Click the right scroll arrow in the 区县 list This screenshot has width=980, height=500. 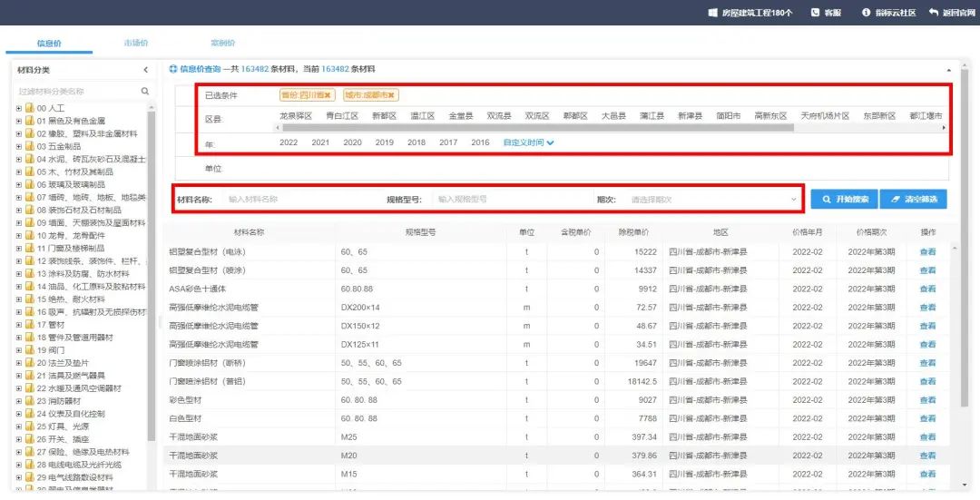click(945, 128)
